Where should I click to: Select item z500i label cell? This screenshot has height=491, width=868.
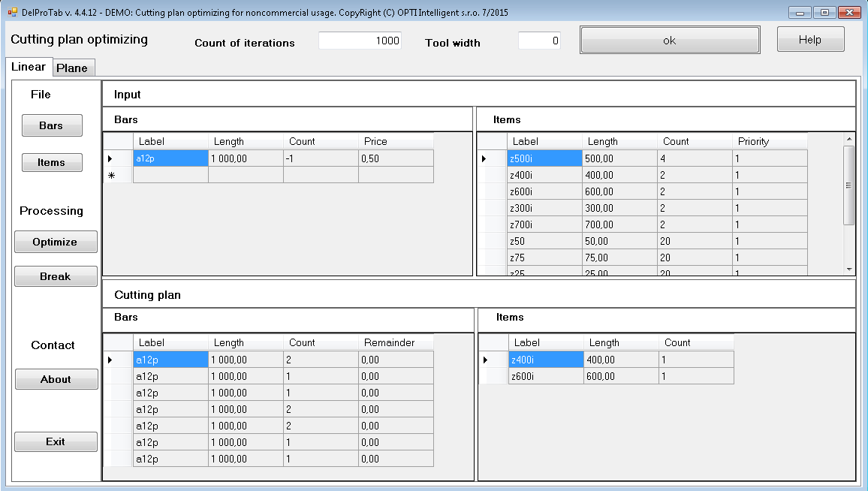pyautogui.click(x=544, y=158)
